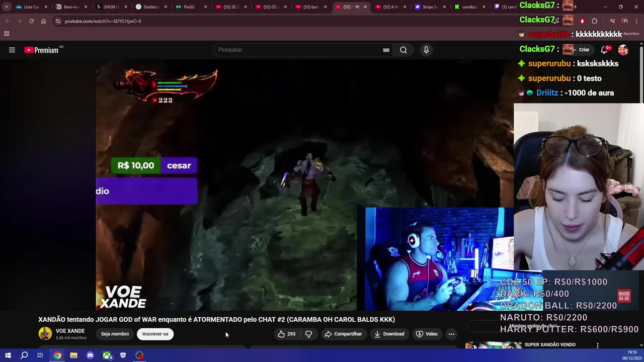Open the YouTube guide hamburger menu
This screenshot has height=362, width=644.
[x=12, y=50]
